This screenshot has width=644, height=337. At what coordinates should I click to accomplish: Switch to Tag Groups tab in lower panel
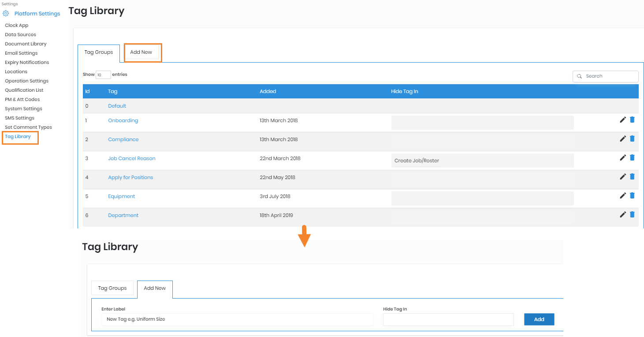pos(112,288)
